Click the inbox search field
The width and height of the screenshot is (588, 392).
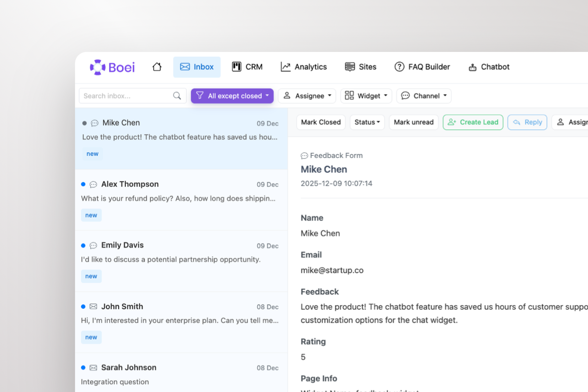[x=125, y=96]
